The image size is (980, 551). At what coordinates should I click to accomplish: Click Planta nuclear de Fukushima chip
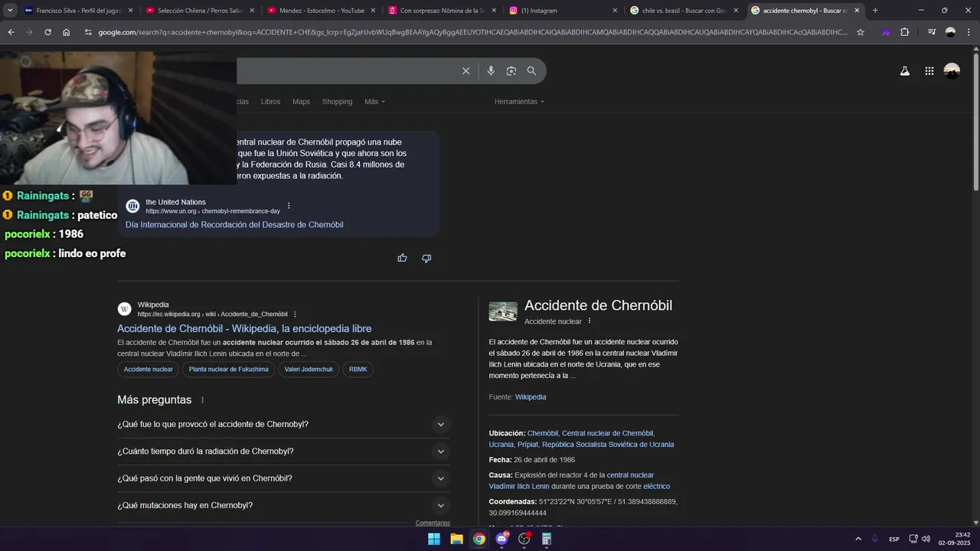pyautogui.click(x=229, y=370)
